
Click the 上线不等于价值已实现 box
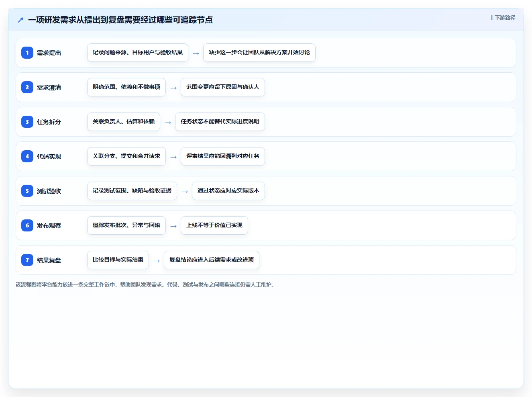[214, 225]
